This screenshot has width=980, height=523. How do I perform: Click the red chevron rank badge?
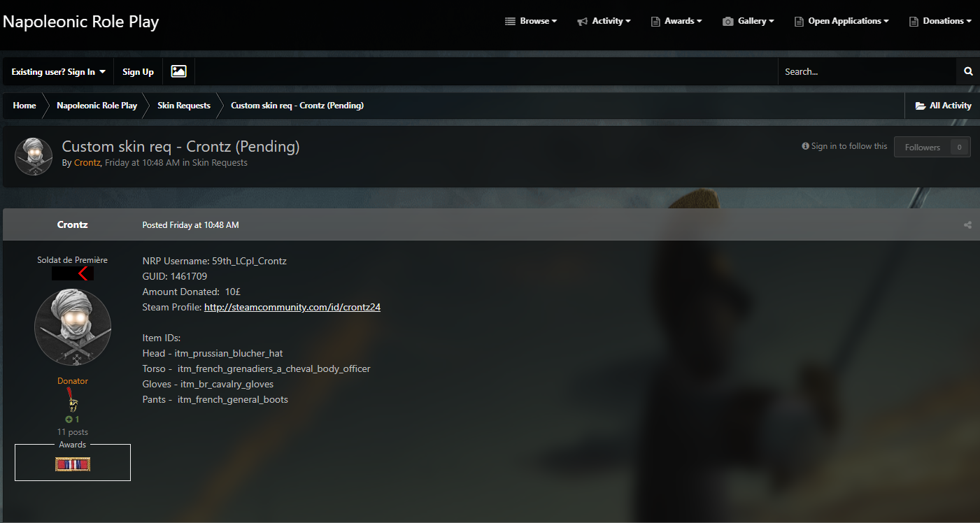73,273
